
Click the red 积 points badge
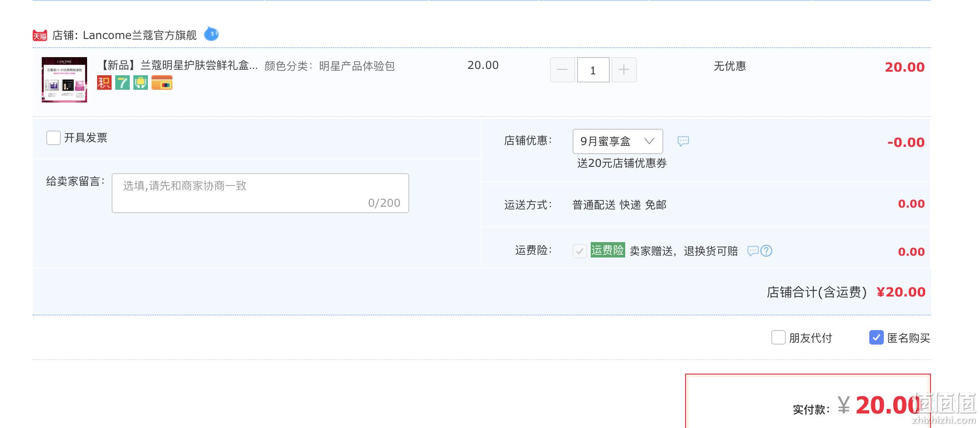(x=104, y=83)
